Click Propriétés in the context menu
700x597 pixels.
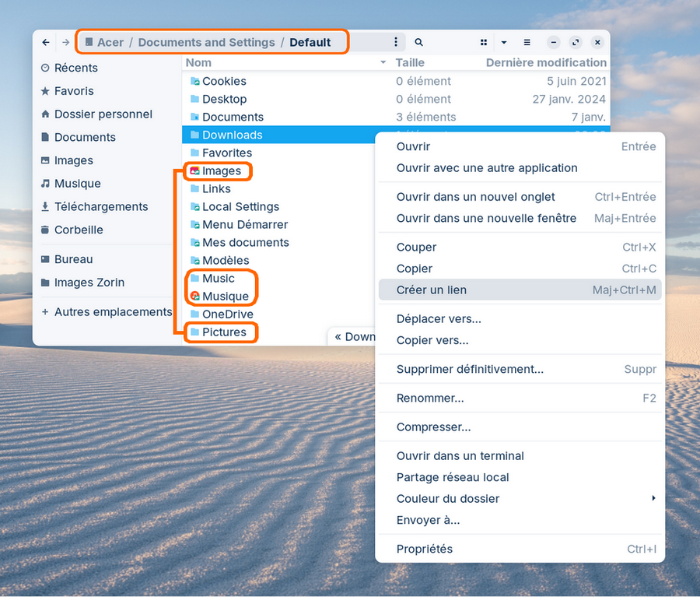click(x=425, y=549)
